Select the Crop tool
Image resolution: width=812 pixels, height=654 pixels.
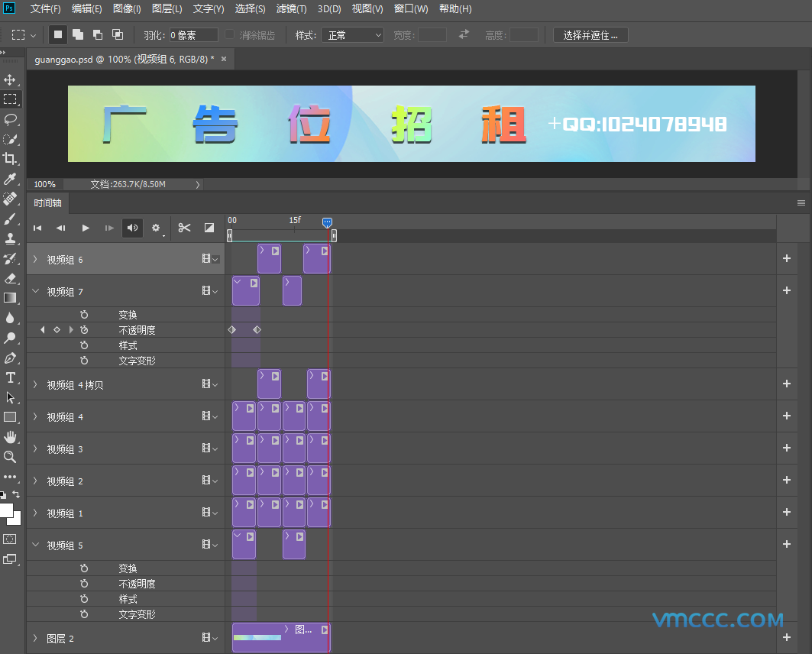(x=10, y=159)
